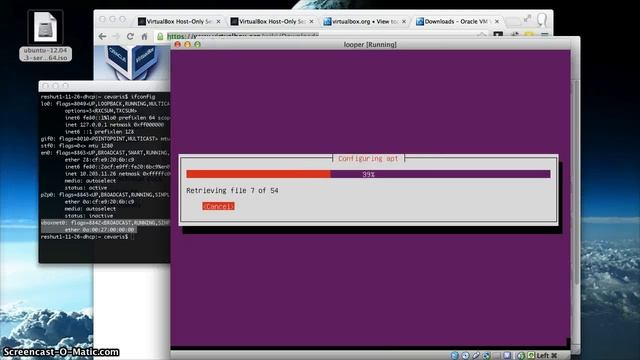The height and width of the screenshot is (360, 640).
Task: Click the 'Configuring apt' dialog title
Action: tap(368, 158)
